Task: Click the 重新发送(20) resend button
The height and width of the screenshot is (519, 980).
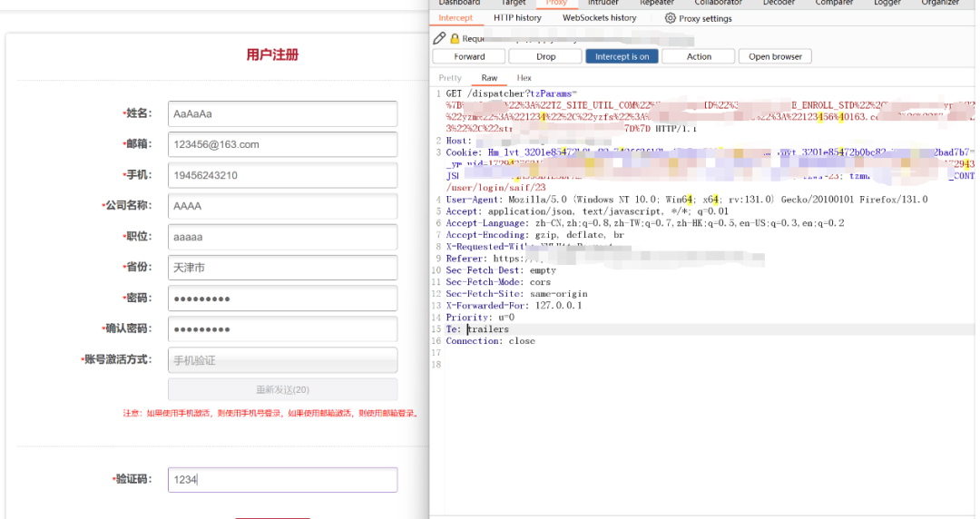Action: [x=282, y=389]
